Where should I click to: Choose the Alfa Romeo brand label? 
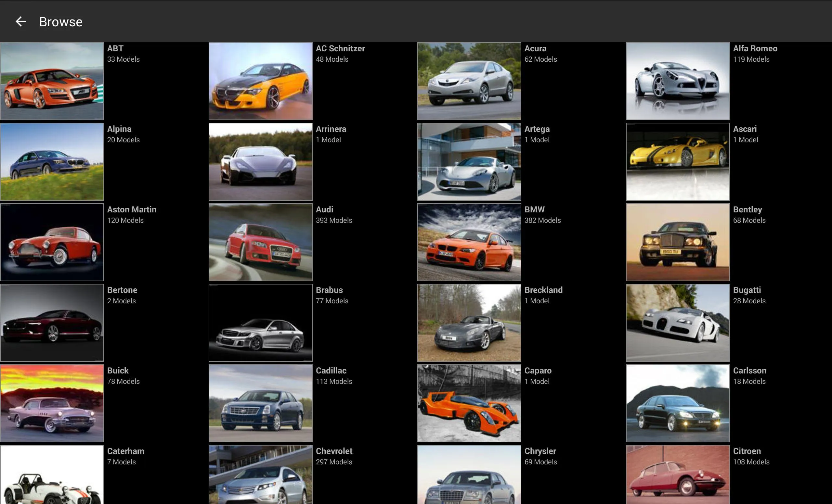(755, 49)
